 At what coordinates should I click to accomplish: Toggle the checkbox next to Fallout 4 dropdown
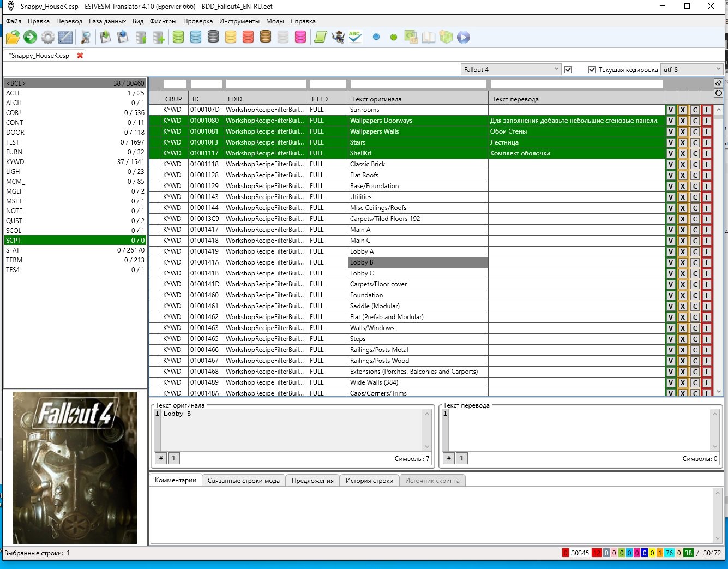pos(568,70)
